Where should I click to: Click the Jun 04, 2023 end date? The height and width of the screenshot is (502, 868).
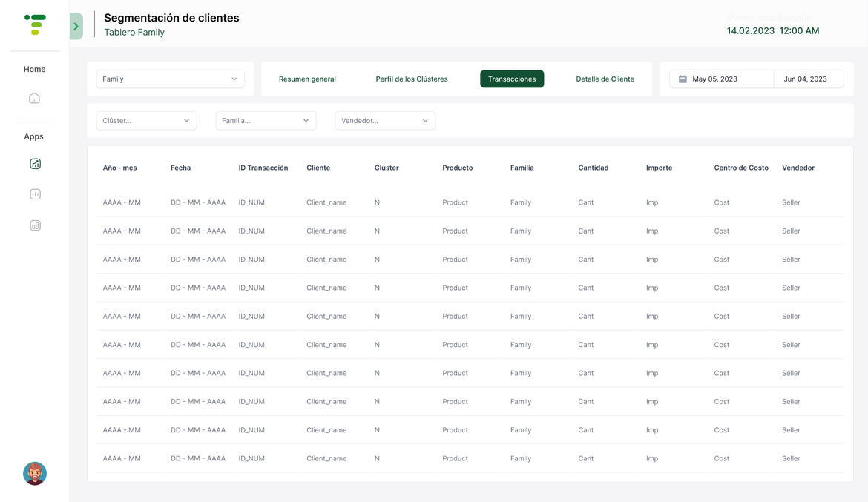805,79
